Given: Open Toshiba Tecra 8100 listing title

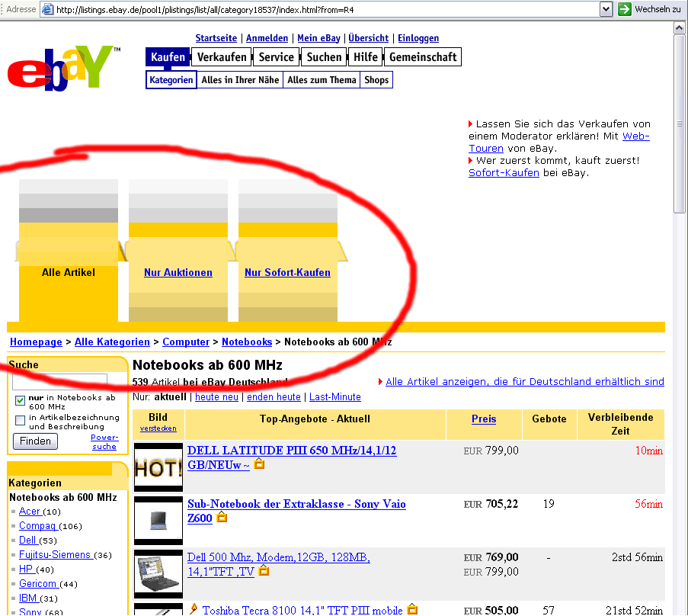Looking at the screenshot, I should coord(302,610).
